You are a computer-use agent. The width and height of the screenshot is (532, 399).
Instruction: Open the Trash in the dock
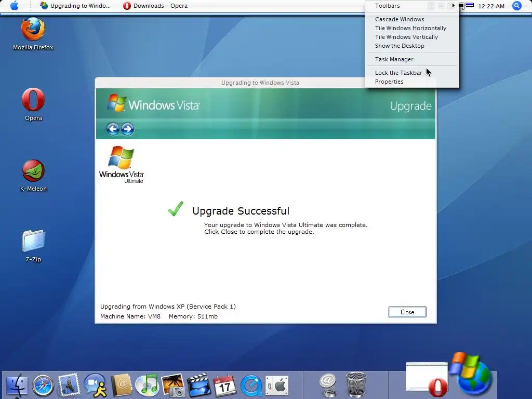[x=356, y=385]
